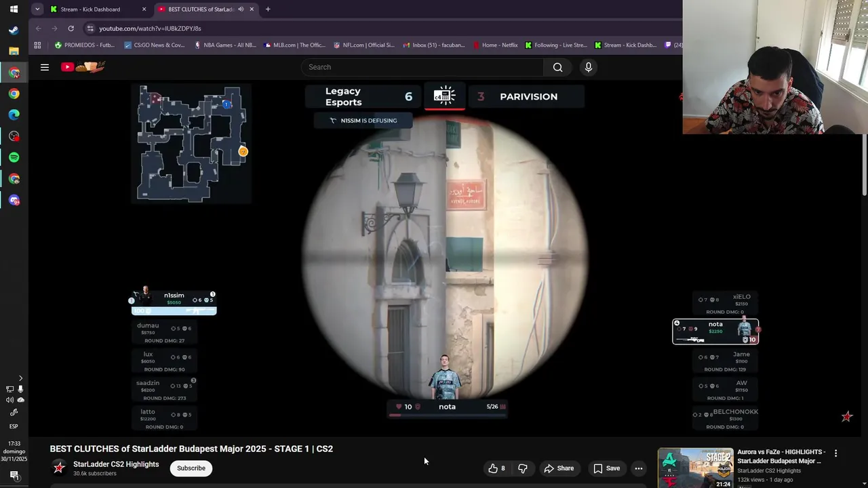
Task: Click video title BEST CLUTCHES of StarLadder
Action: click(191, 449)
